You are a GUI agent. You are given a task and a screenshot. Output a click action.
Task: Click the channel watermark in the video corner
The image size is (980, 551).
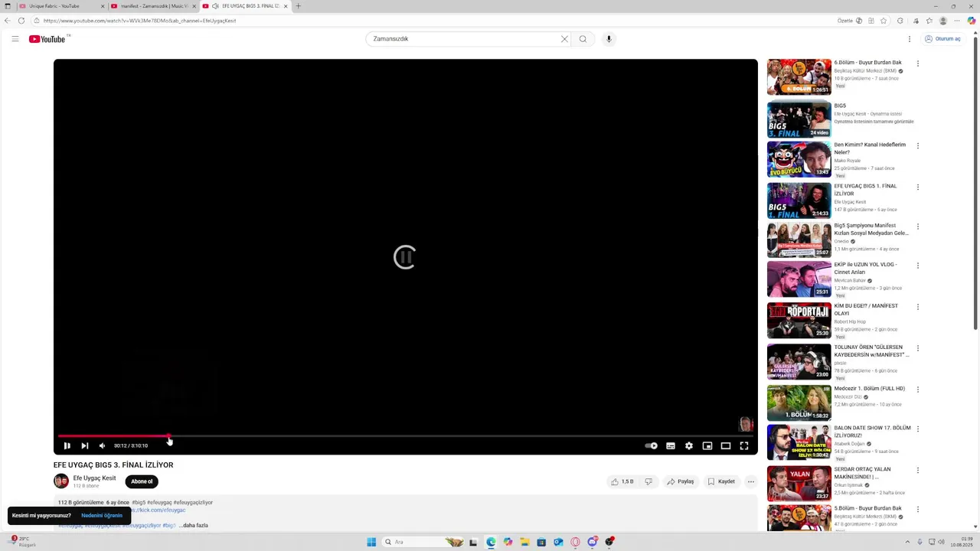746,424
